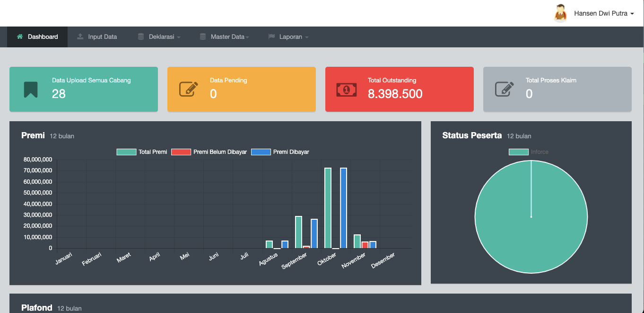
Task: Click the home icon beside Dashboard
Action: pyautogui.click(x=20, y=37)
